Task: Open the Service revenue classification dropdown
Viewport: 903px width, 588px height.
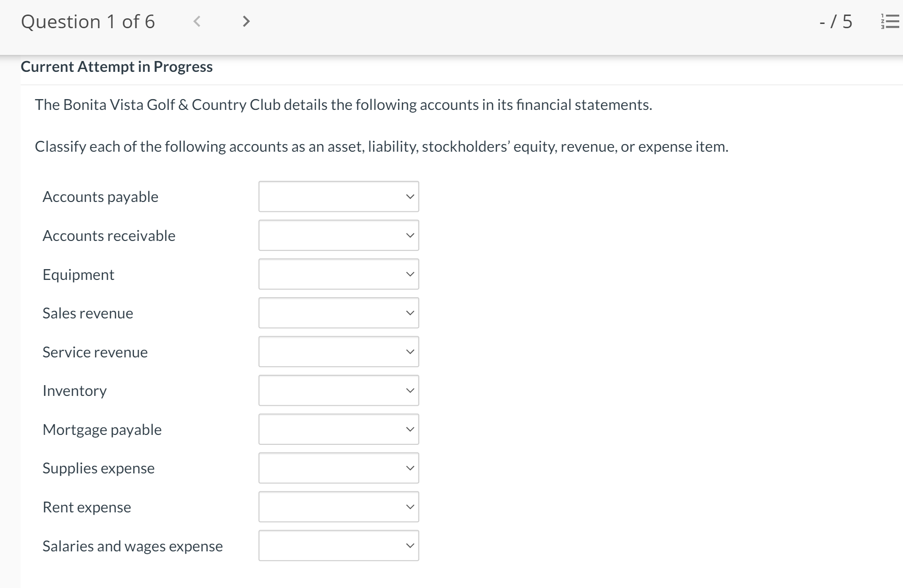Action: 338,351
